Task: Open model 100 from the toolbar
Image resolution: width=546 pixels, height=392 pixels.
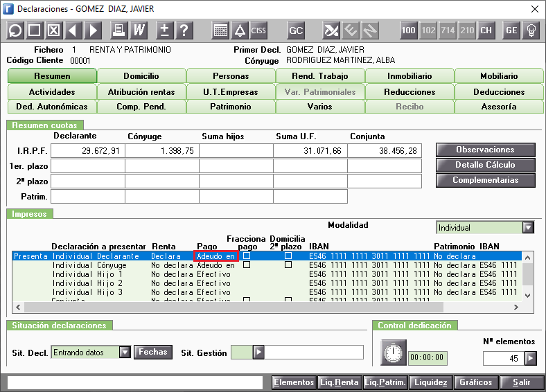Action: (408, 30)
